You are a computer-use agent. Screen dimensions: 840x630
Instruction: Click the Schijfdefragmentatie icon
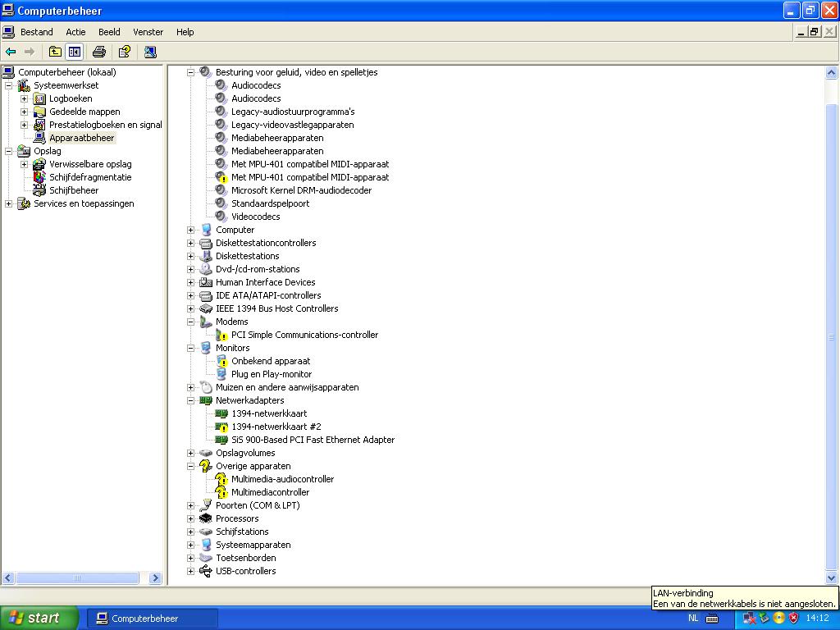click(x=39, y=177)
